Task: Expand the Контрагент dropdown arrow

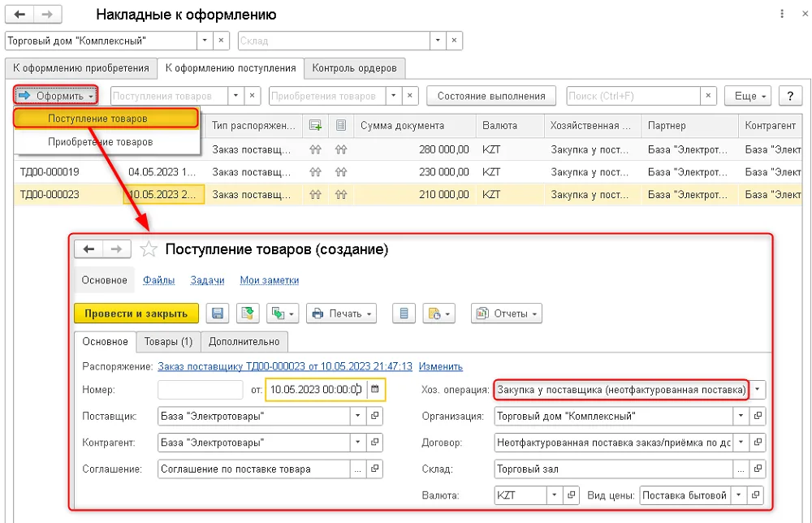Action: click(x=358, y=443)
